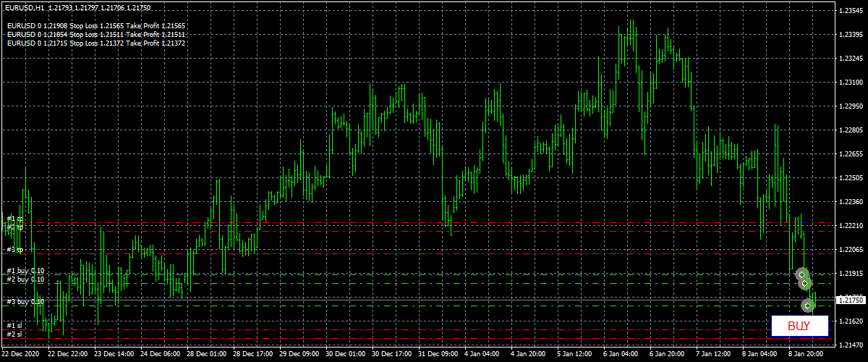Screen dimensions: 868x362
Task: Click the '6 Jan 04:00' time axis label
Action: pos(622,355)
